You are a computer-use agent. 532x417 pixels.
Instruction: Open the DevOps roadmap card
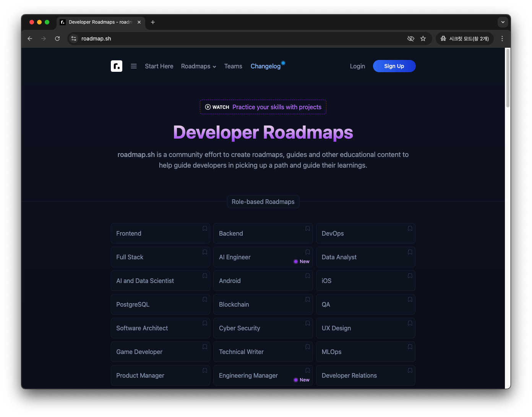click(366, 233)
